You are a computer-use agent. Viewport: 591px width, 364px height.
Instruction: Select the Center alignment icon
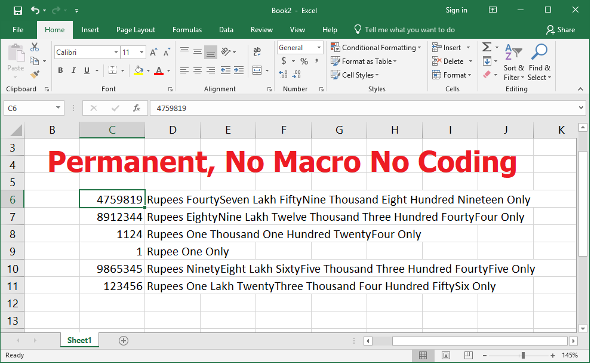click(x=197, y=70)
